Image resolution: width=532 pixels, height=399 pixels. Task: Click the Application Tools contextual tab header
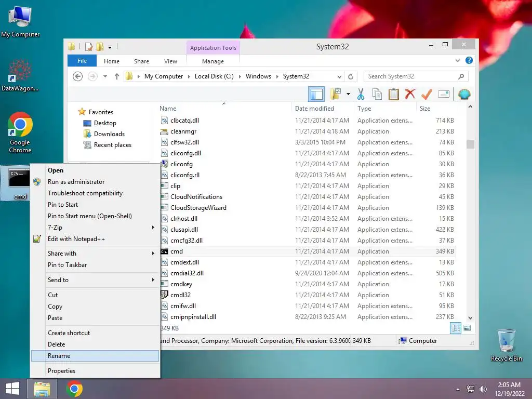(x=213, y=48)
